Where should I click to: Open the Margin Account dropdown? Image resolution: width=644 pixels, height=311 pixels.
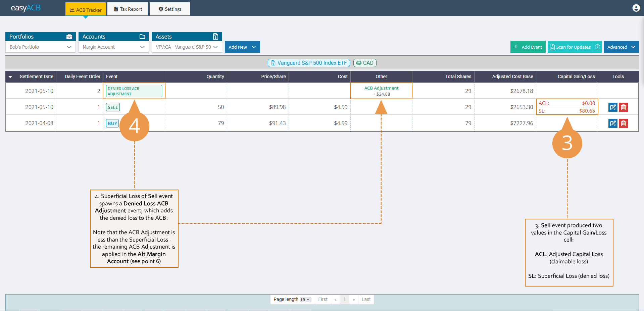click(x=113, y=47)
